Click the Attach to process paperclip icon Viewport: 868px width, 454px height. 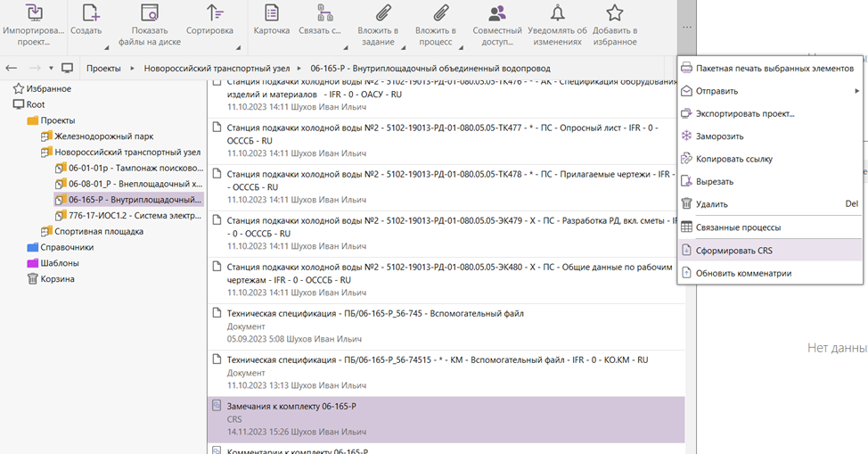(x=441, y=13)
